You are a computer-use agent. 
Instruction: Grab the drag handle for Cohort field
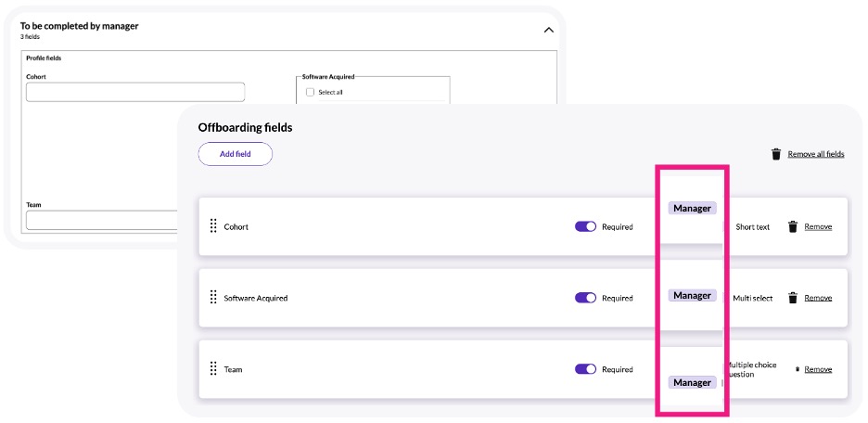pos(213,226)
